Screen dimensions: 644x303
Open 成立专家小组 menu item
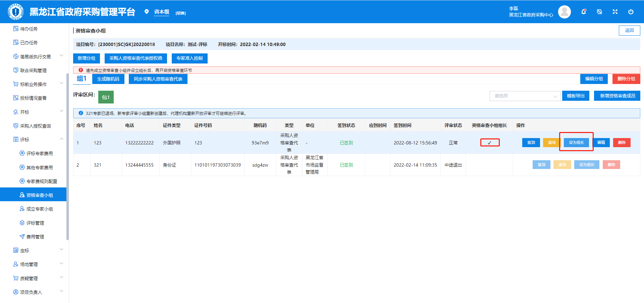[x=33, y=209]
